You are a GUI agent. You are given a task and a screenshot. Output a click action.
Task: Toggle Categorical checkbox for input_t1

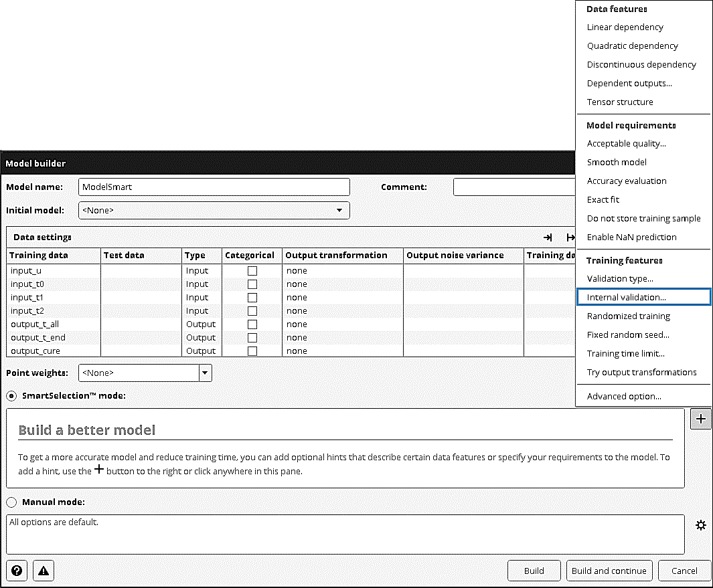pyautogui.click(x=252, y=298)
